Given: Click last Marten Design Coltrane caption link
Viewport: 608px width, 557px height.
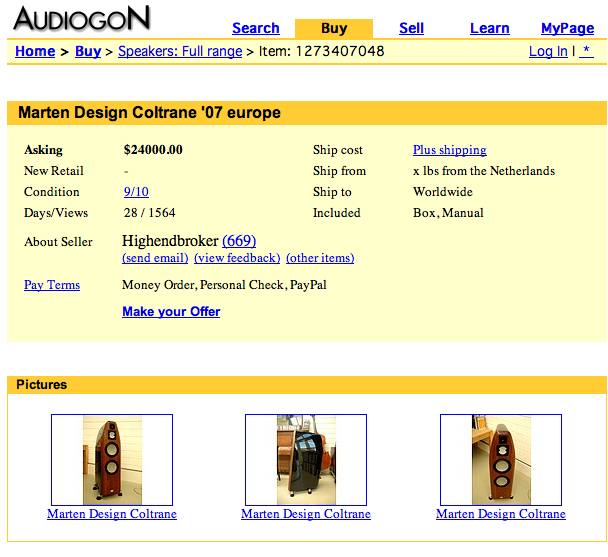Looking at the screenshot, I should pyautogui.click(x=501, y=514).
